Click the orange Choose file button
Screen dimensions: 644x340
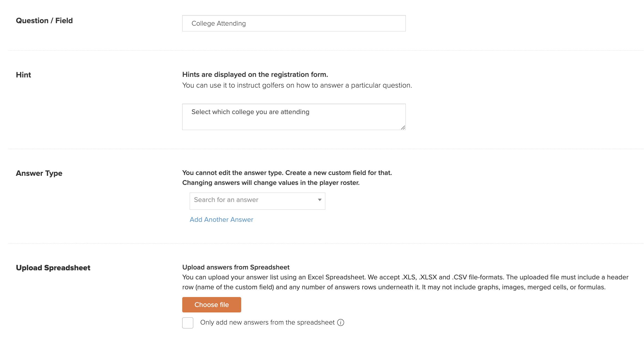tap(212, 304)
